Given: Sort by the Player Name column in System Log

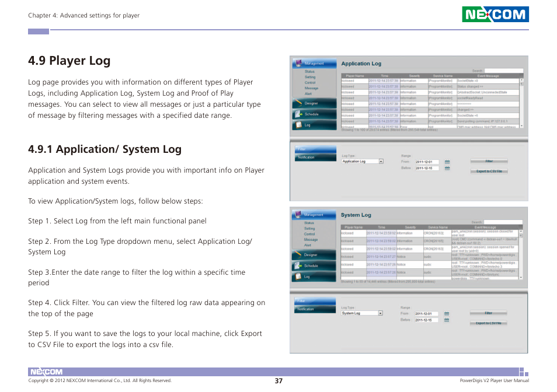Looking at the screenshot, I should tap(353, 227).
